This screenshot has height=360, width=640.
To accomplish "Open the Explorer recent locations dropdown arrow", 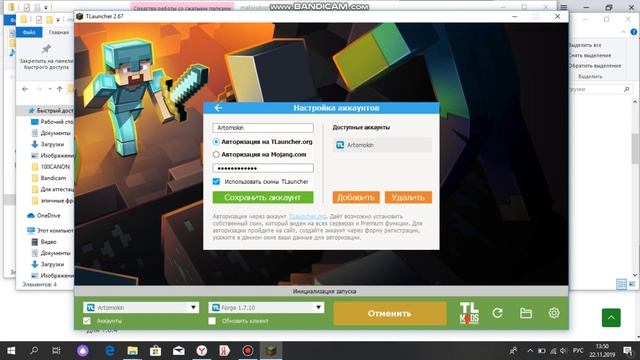I will pos(50,89).
